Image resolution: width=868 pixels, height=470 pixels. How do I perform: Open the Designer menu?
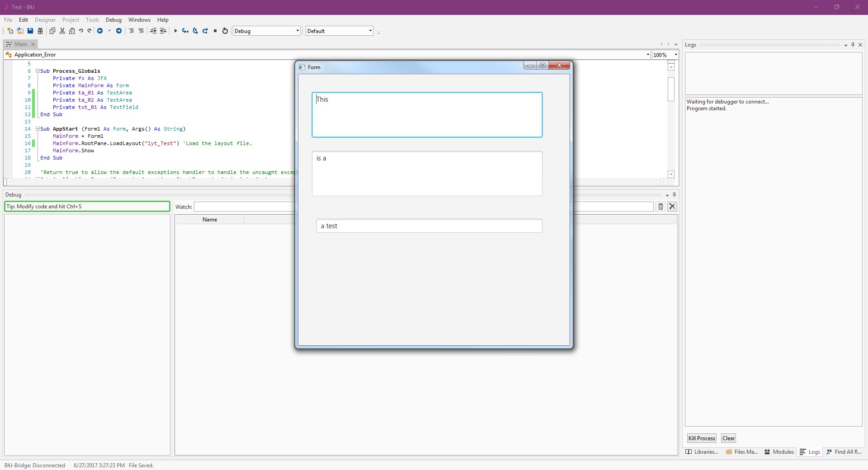tap(45, 20)
